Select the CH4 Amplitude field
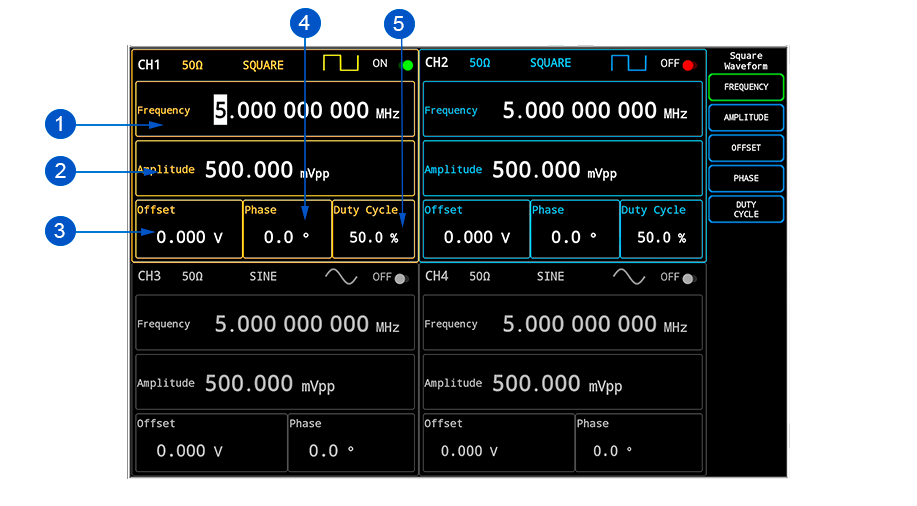The height and width of the screenshot is (506, 917). (x=563, y=382)
